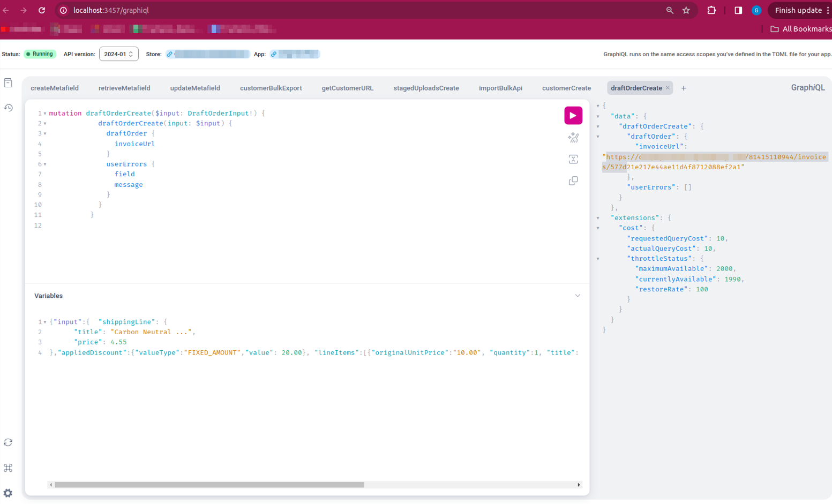Fold the userErrors block in query
832x504 pixels.
point(45,164)
